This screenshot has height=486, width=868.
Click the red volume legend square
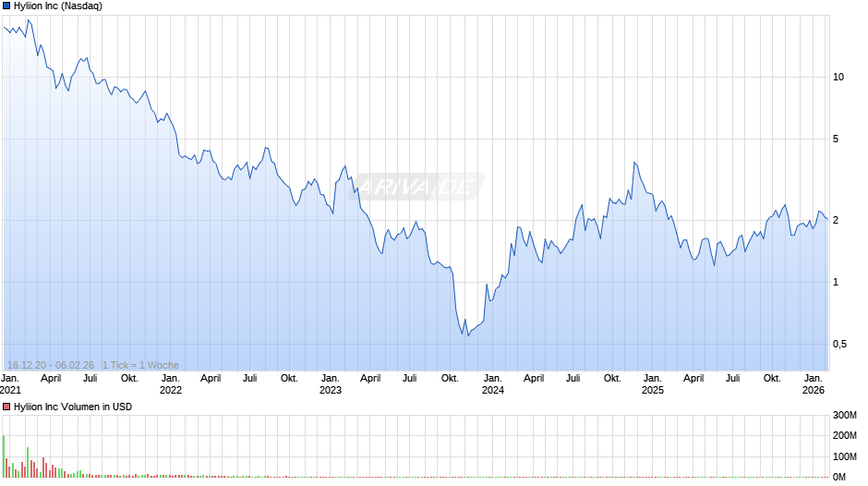click(x=6, y=407)
